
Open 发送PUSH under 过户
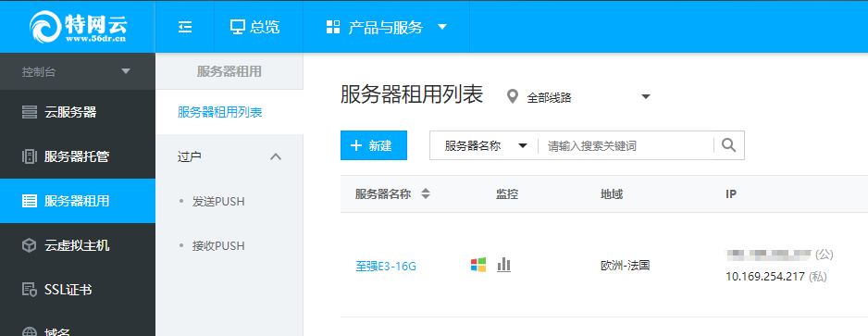218,202
